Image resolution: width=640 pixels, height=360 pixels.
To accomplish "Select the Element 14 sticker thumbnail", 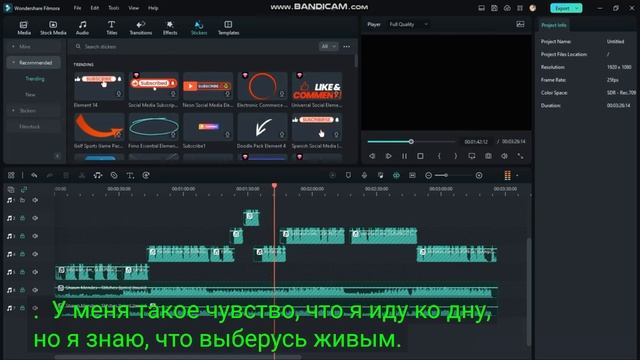I will tap(99, 86).
